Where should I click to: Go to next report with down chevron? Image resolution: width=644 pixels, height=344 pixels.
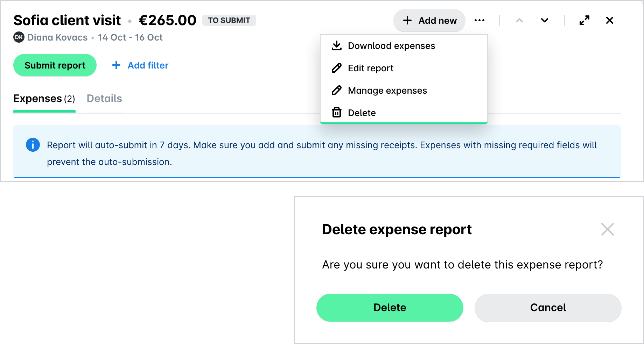[545, 20]
